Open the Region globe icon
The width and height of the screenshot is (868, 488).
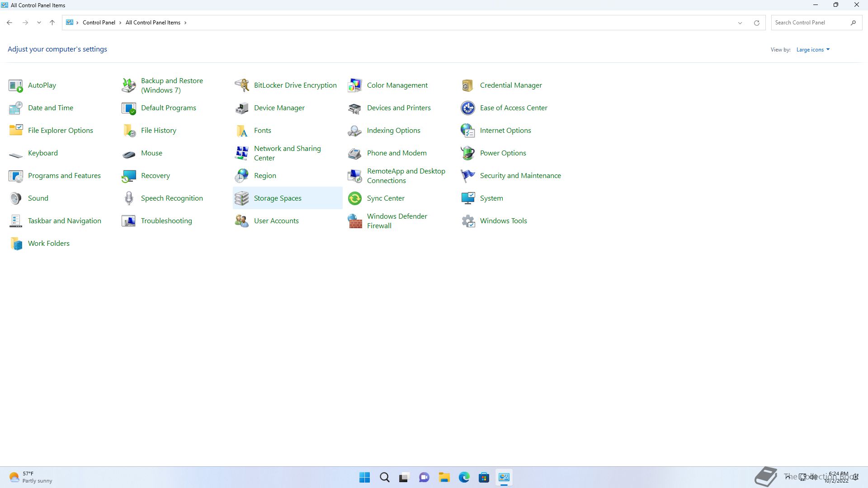tap(242, 176)
